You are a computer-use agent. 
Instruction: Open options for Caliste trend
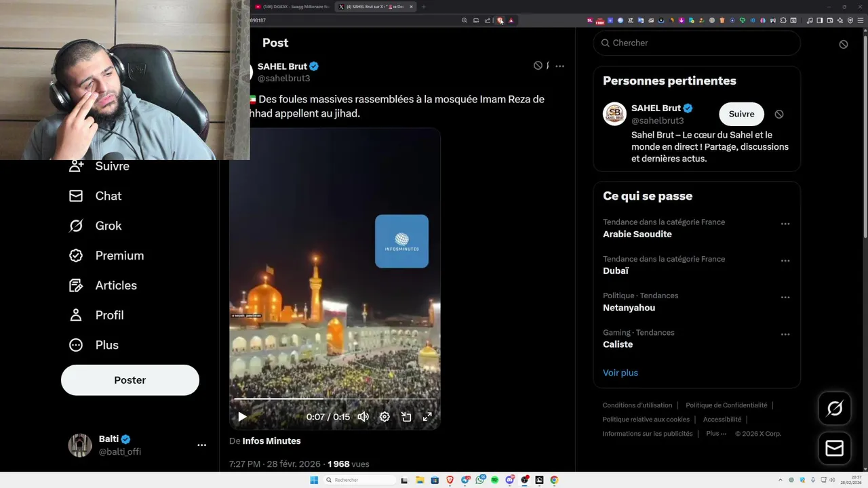tap(785, 334)
